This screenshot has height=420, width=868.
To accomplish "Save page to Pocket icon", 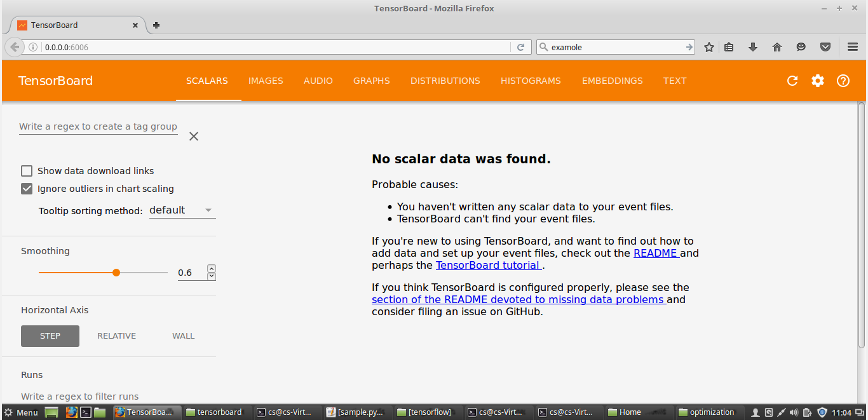I will click(x=825, y=47).
